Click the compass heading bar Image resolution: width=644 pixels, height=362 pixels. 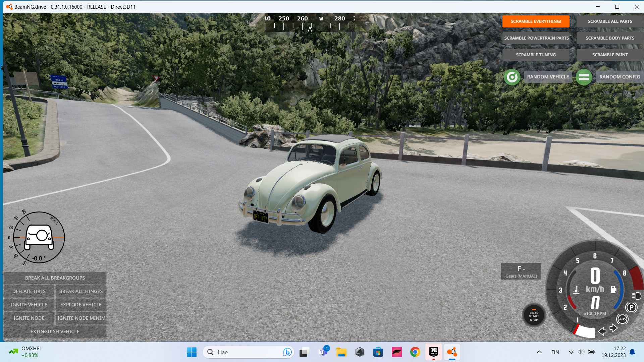tap(310, 23)
